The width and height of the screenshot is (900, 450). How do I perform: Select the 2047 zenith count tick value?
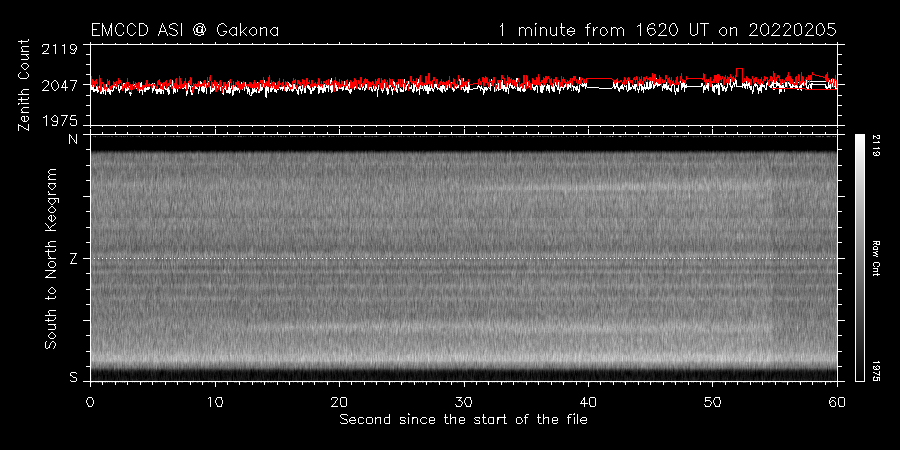coord(59,86)
